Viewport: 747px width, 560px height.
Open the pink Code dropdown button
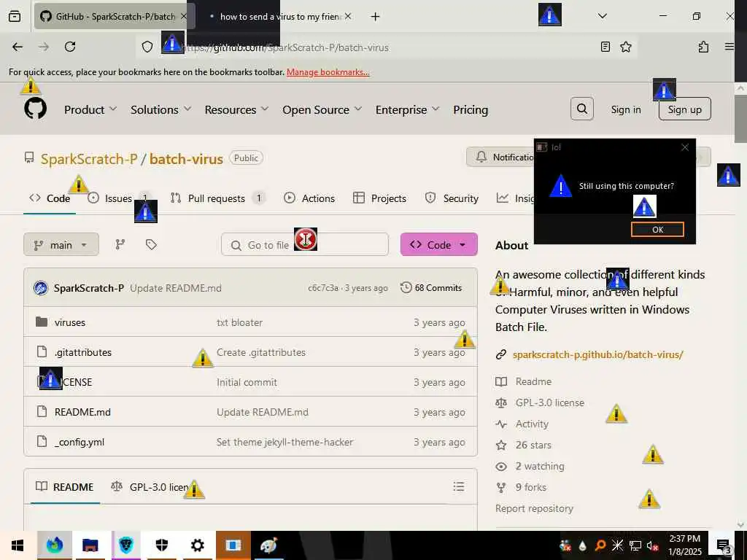coord(438,245)
